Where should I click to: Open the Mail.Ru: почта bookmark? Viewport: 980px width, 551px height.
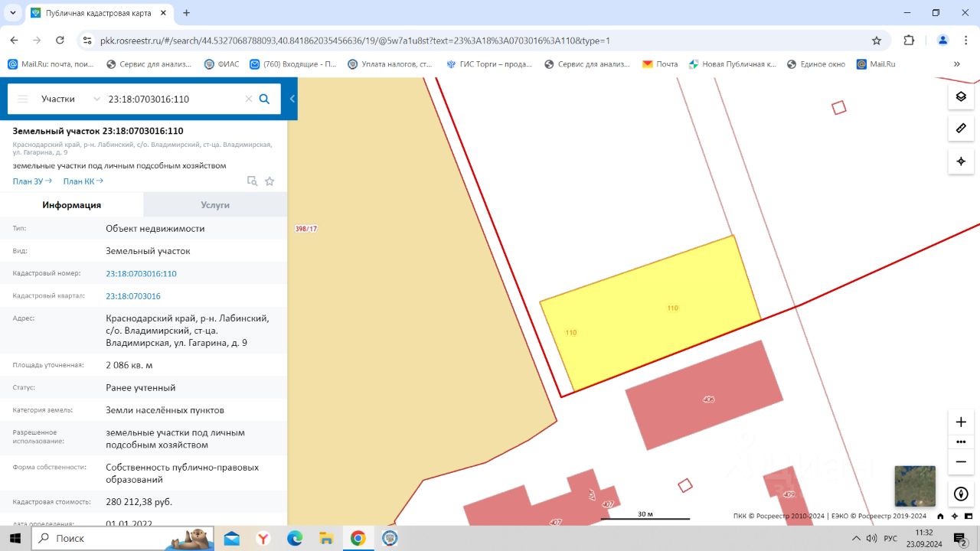[51, 64]
